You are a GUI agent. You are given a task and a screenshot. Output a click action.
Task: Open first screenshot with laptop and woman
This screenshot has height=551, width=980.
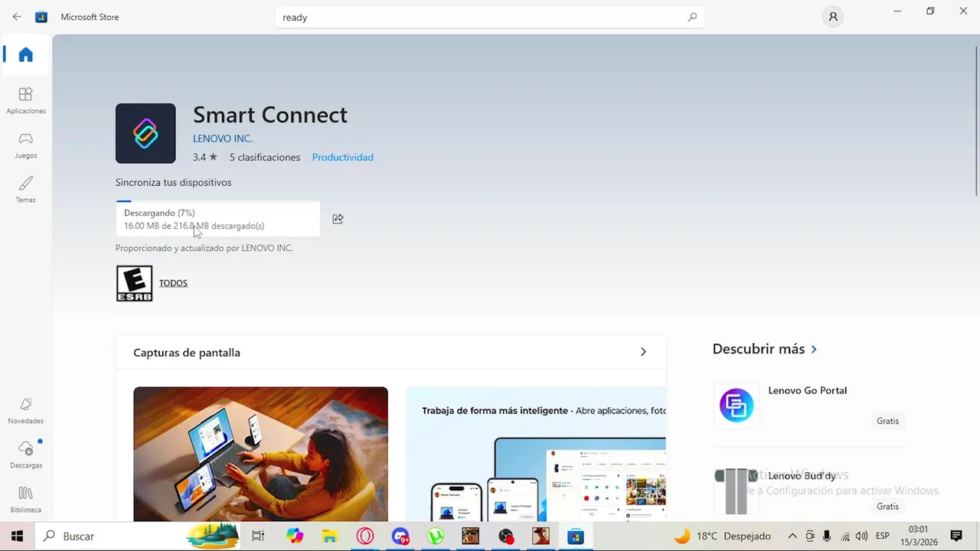click(x=260, y=454)
